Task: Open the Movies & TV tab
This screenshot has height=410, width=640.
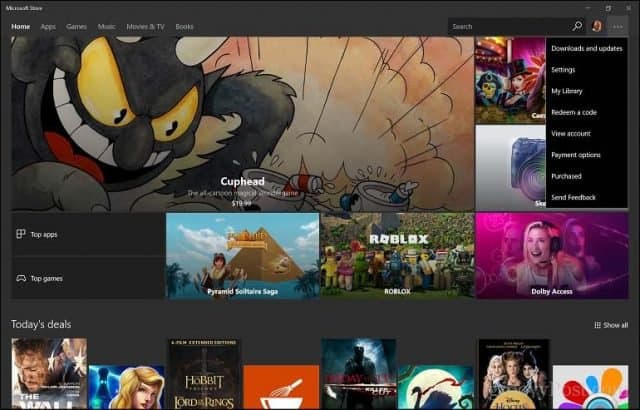Action: click(145, 27)
